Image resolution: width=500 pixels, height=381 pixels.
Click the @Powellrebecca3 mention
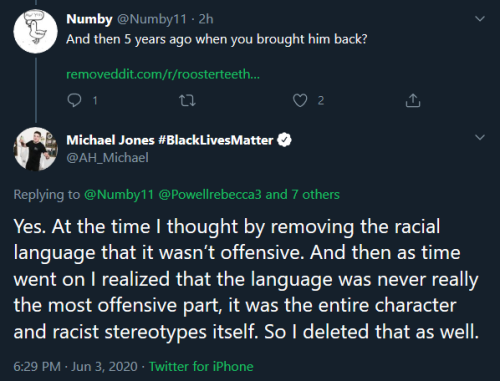pos(210,195)
